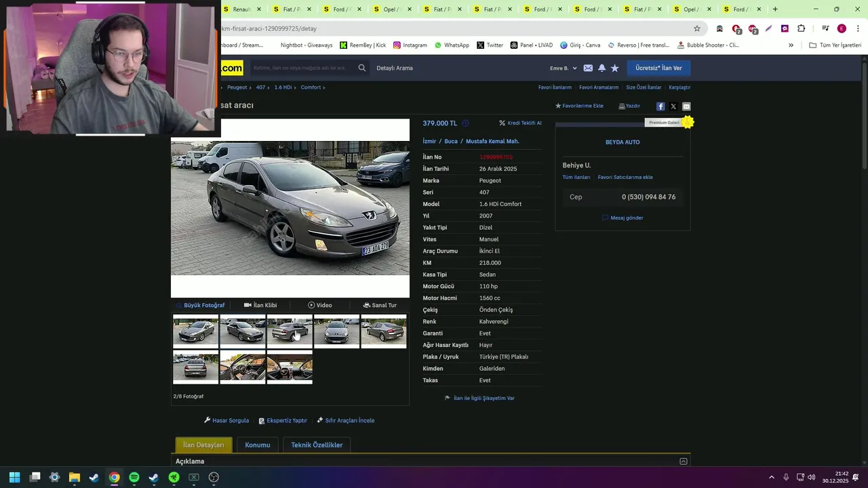
Task: Switch to the İlan Detayları tab
Action: [x=203, y=445]
